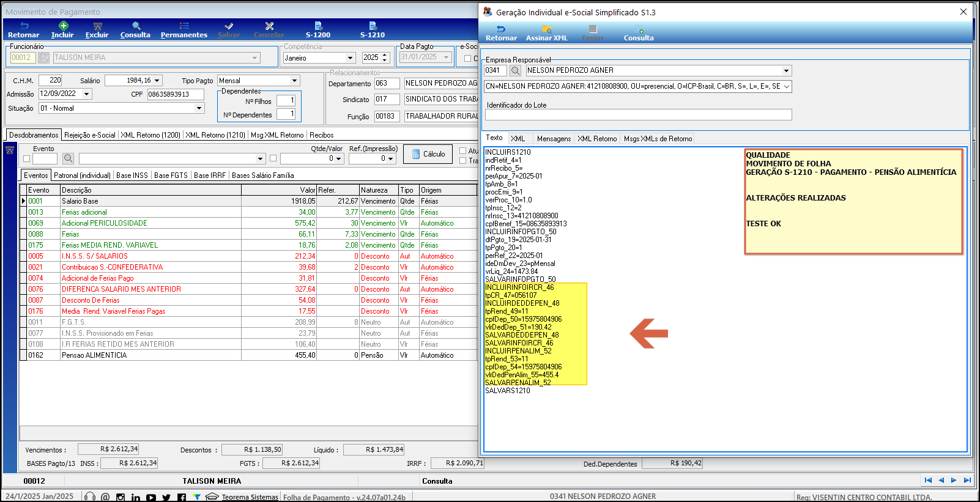Enable the Atu checkbox beside Cálculo
The height and width of the screenshot is (502, 980).
463,150
